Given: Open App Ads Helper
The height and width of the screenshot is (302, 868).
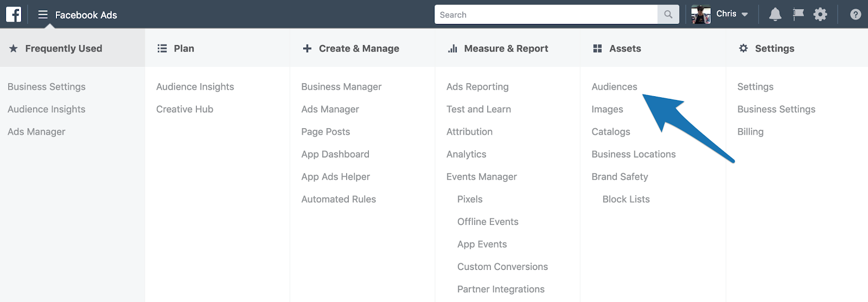Looking at the screenshot, I should [x=335, y=177].
